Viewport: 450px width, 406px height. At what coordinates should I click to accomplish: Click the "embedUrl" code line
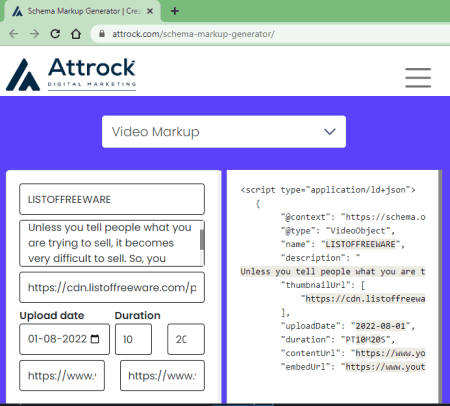coord(353,367)
